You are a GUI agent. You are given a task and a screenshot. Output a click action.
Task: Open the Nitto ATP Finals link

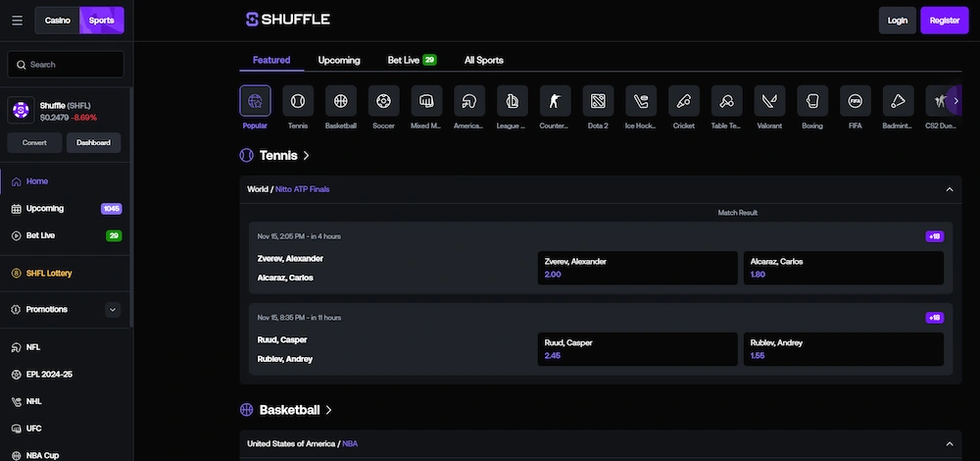click(x=303, y=189)
